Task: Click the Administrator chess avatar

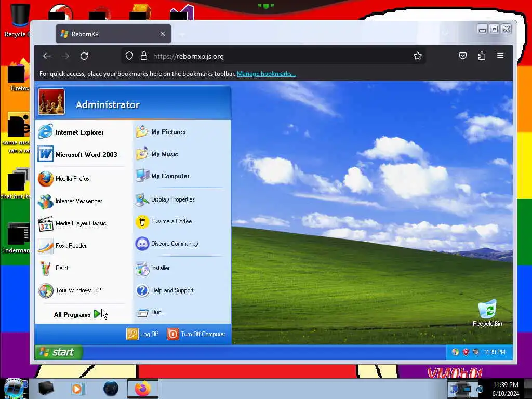Action: 51,102
